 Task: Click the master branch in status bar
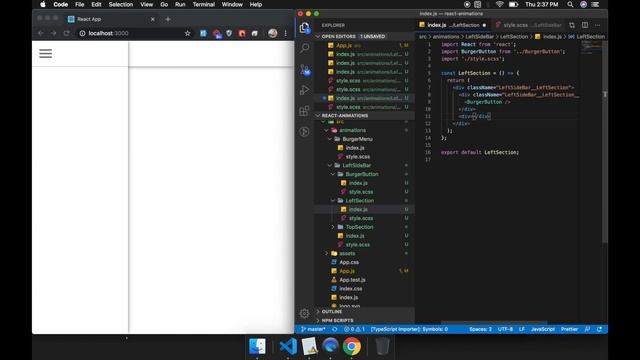pyautogui.click(x=313, y=329)
